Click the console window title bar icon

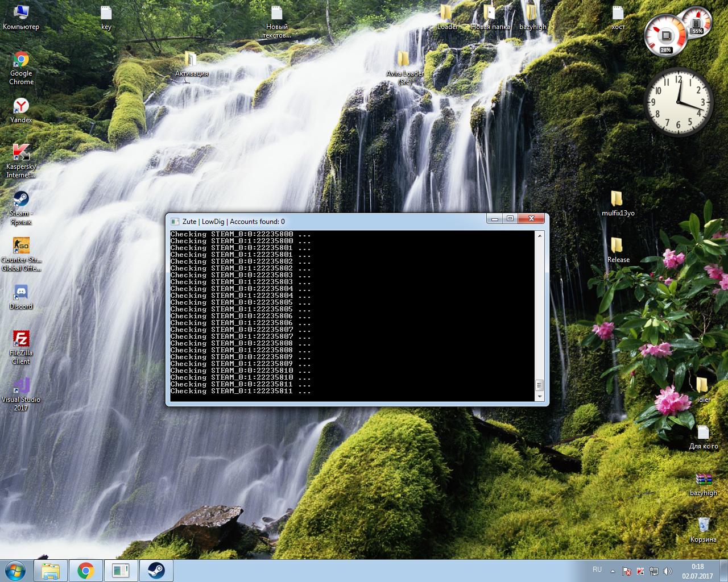[x=175, y=222]
